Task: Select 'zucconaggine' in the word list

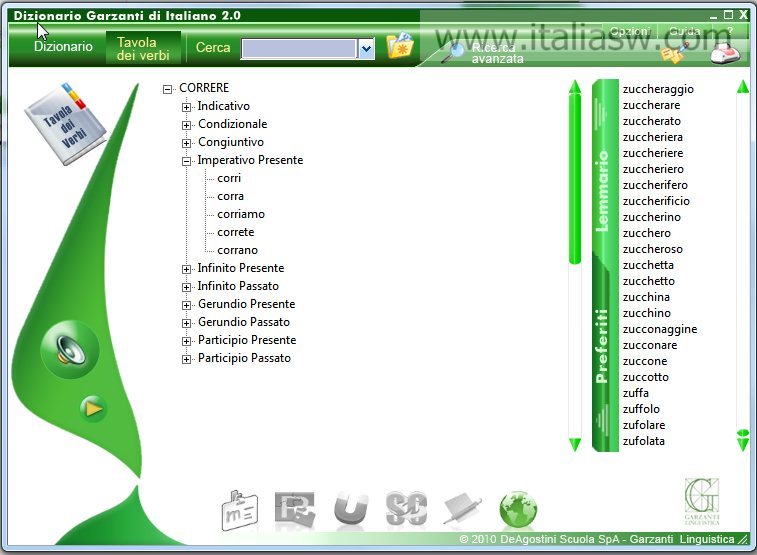Action: (x=660, y=330)
